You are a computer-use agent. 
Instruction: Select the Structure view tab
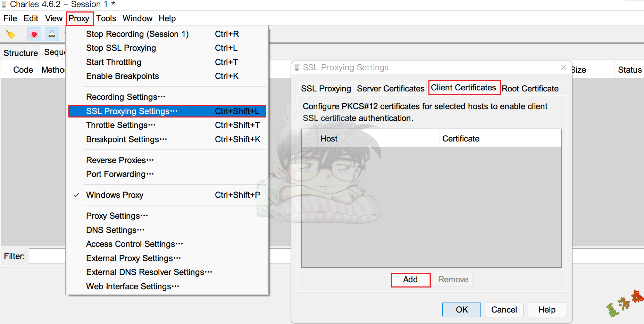(x=20, y=53)
